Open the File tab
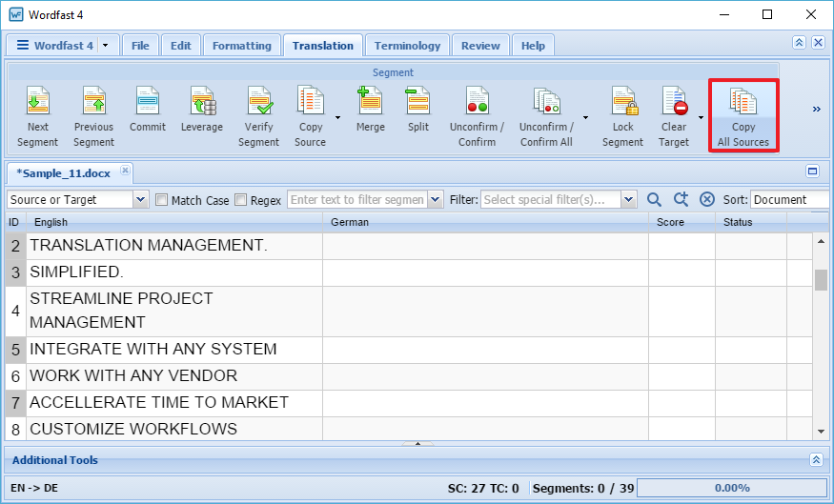The height and width of the screenshot is (504, 834). [x=140, y=46]
